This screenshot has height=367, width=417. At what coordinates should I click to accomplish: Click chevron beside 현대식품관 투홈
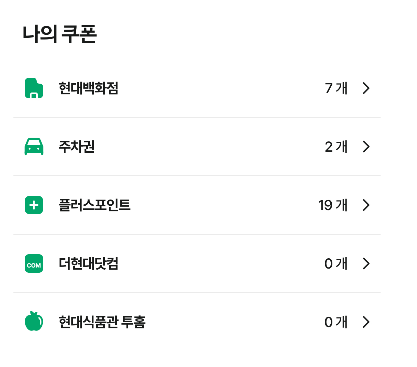click(x=366, y=322)
